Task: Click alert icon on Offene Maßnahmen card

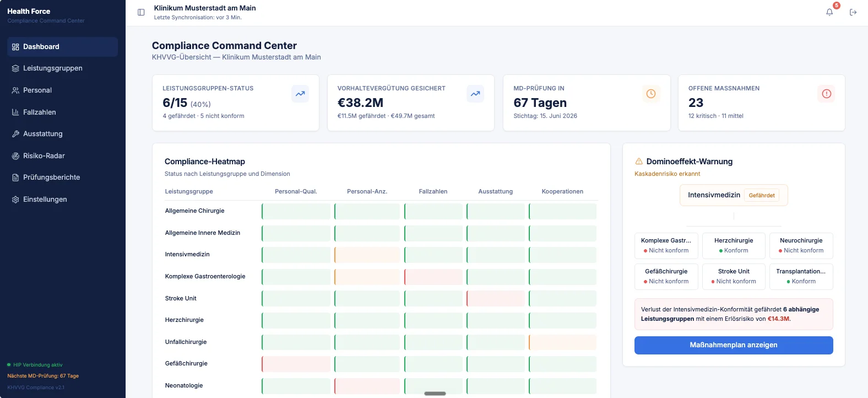Action: click(x=826, y=94)
